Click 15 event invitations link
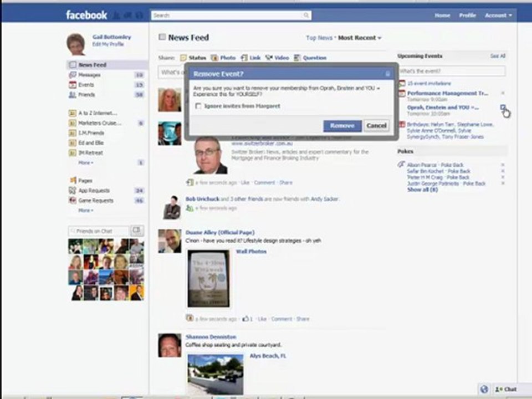This screenshot has height=399, width=532. click(429, 84)
